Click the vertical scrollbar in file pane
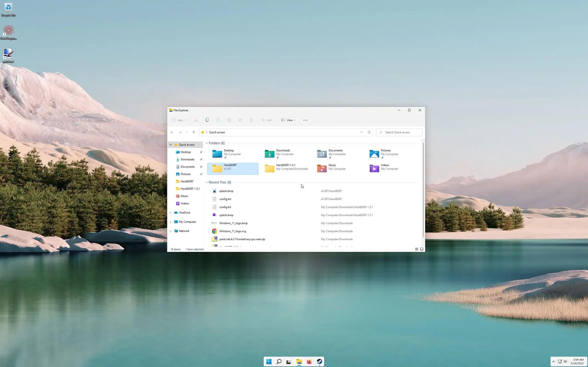This screenshot has height=367, width=588. pyautogui.click(x=423, y=189)
